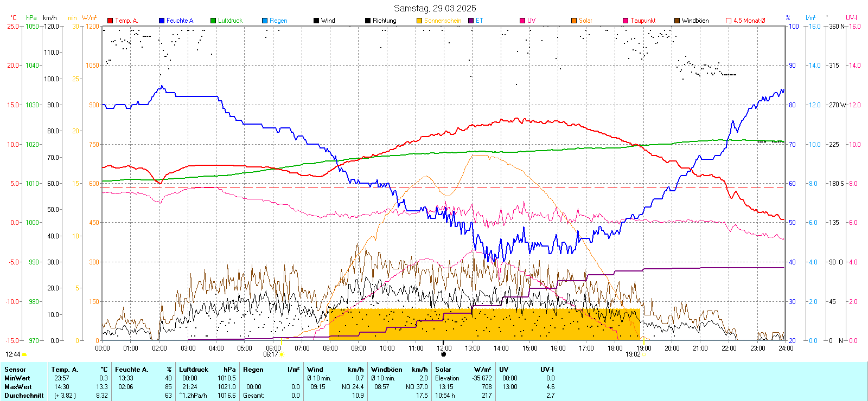Click the magenta UV legend square

click(522, 21)
